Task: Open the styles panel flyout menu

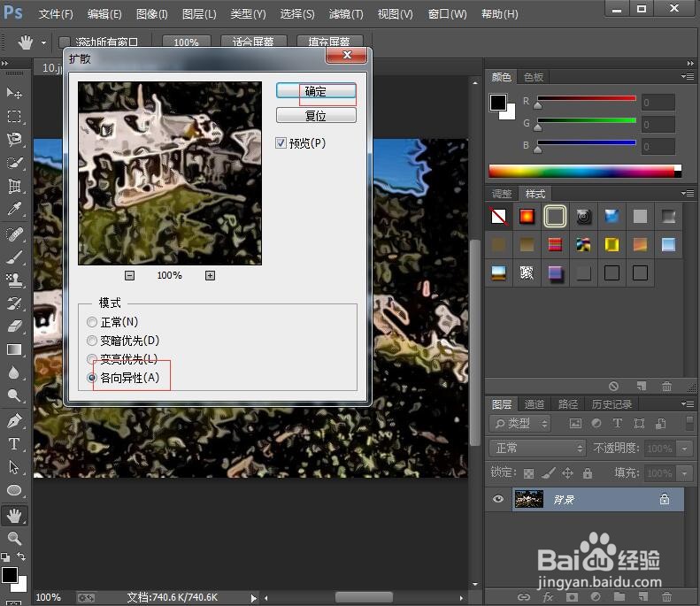Action: pos(688,193)
